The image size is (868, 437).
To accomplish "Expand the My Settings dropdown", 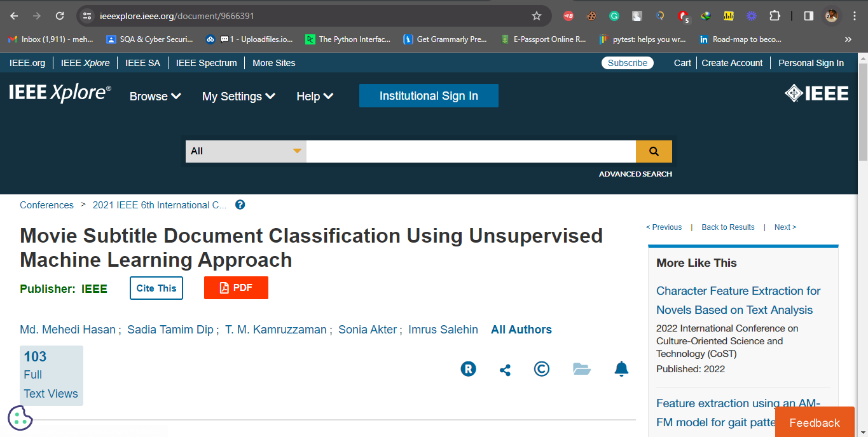I will pyautogui.click(x=238, y=97).
